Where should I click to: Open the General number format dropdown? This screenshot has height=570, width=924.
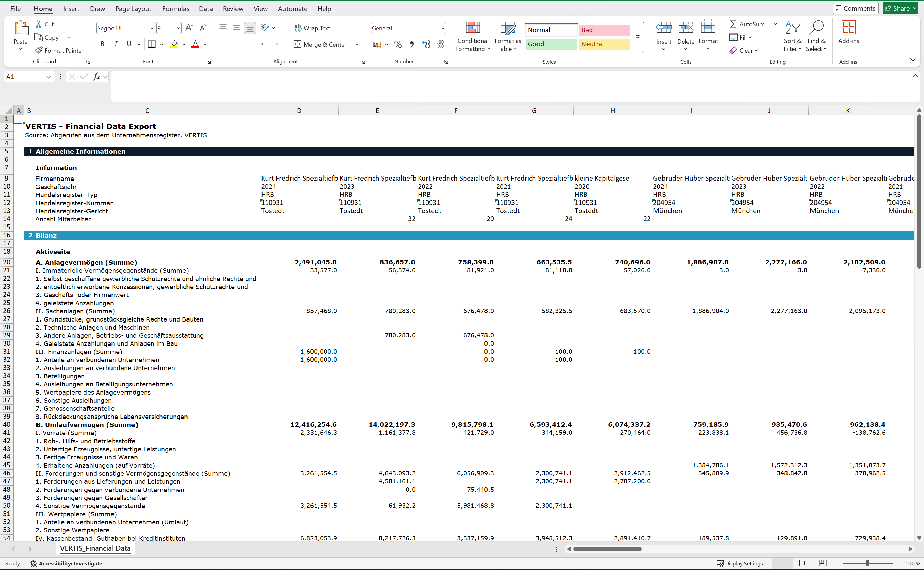tap(443, 28)
